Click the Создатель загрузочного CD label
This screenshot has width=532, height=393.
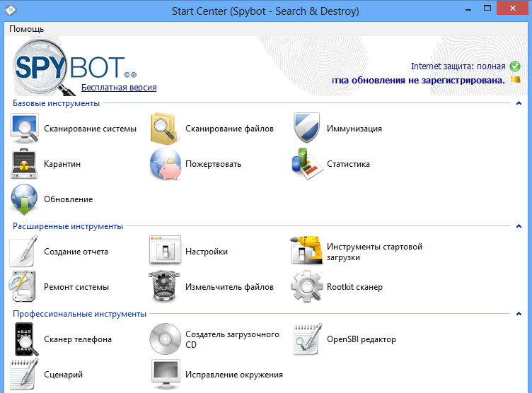click(x=232, y=339)
